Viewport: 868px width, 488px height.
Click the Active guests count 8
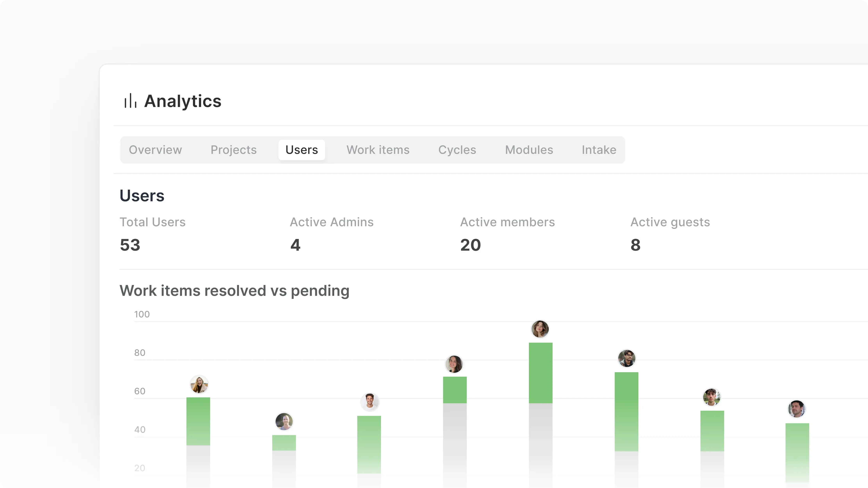coord(635,245)
